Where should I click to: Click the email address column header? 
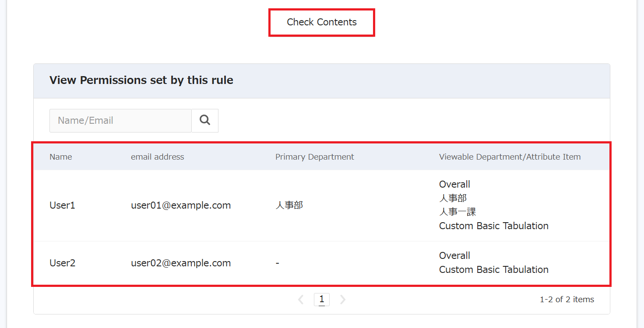[158, 157]
